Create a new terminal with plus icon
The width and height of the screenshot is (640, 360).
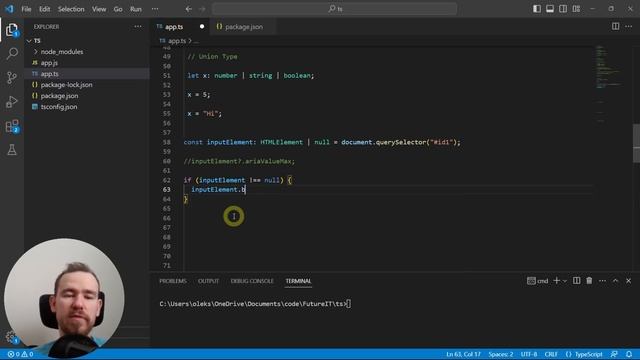coord(556,281)
